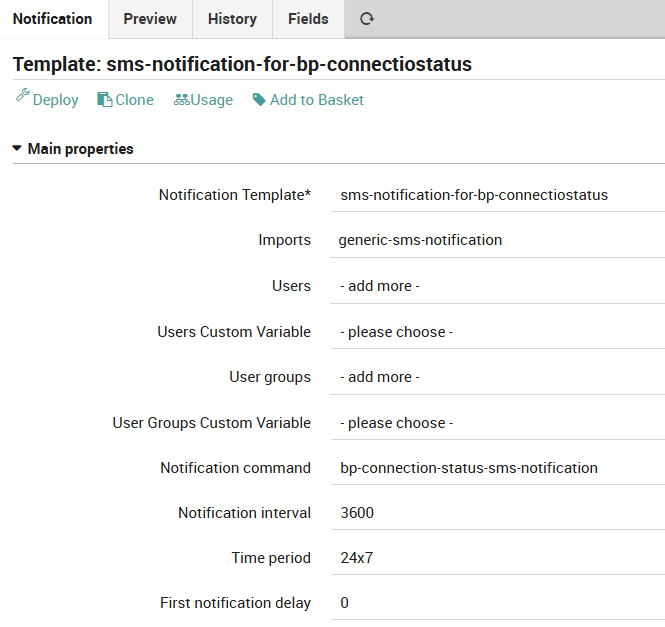Click the Notification interval field
This screenshot has width=665, height=627.
pyautogui.click(x=497, y=513)
